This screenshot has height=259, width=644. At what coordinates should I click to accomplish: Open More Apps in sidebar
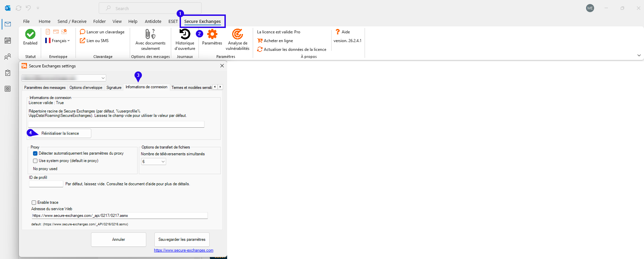(8, 89)
